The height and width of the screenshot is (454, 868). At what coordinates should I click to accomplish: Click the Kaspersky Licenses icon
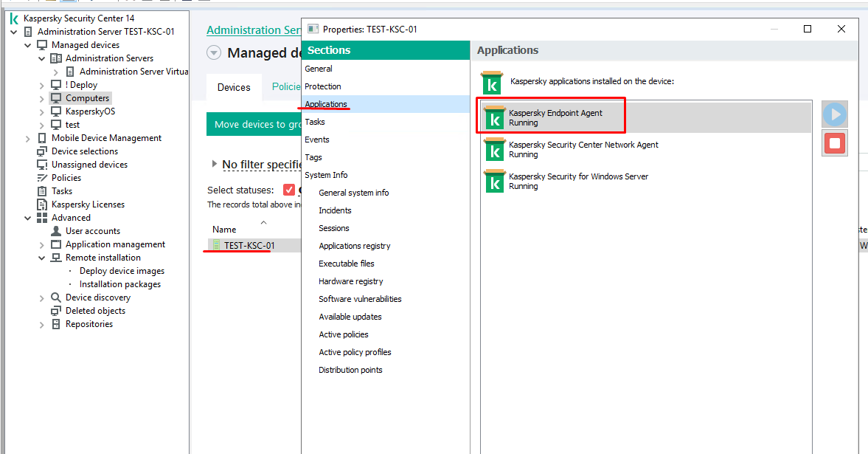coord(42,204)
